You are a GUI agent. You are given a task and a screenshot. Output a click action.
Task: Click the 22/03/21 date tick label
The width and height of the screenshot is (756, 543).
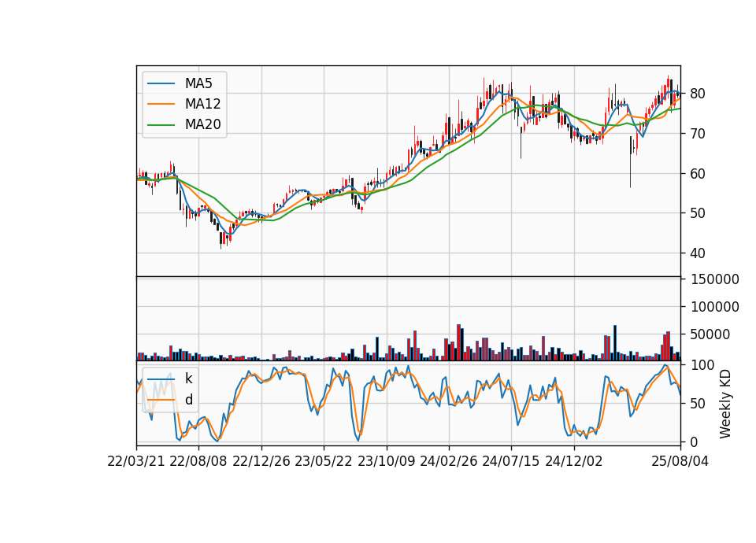click(x=136, y=462)
